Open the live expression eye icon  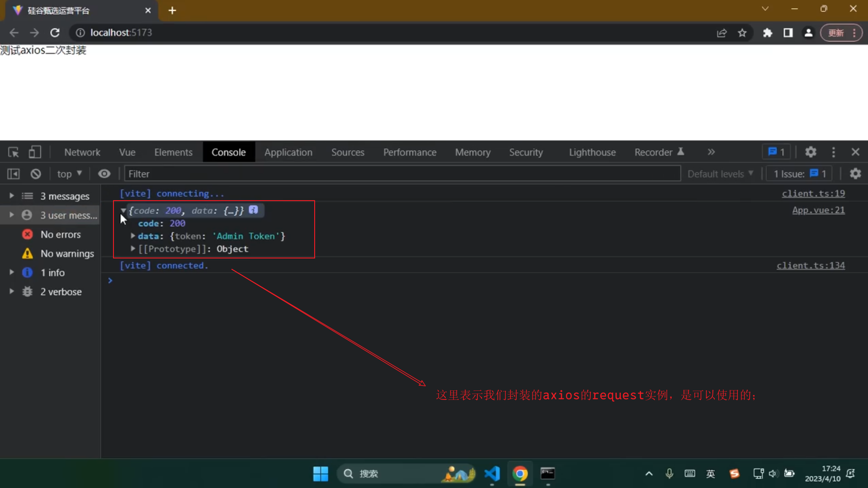(104, 174)
